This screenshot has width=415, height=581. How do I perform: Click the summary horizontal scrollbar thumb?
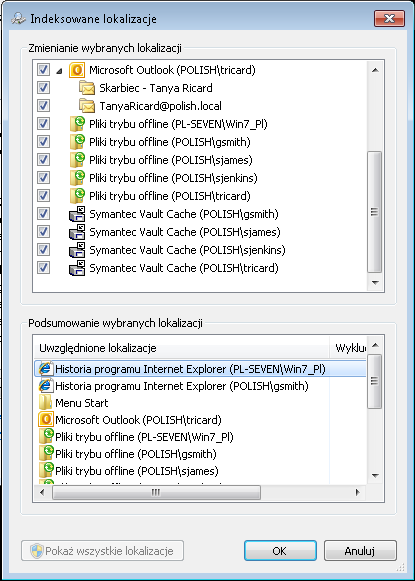coord(156,492)
